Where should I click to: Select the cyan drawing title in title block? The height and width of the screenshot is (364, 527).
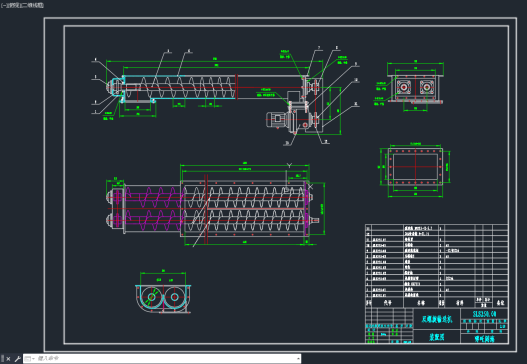coord(437,319)
